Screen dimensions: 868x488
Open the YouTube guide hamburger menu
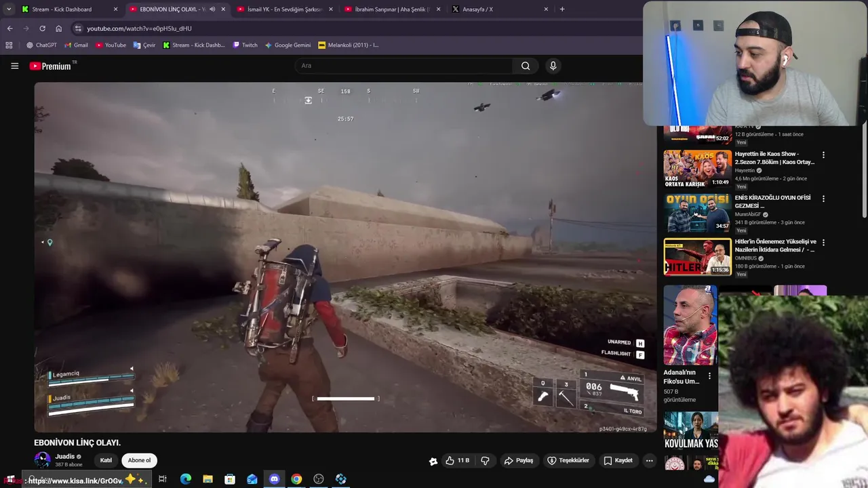pyautogui.click(x=14, y=66)
